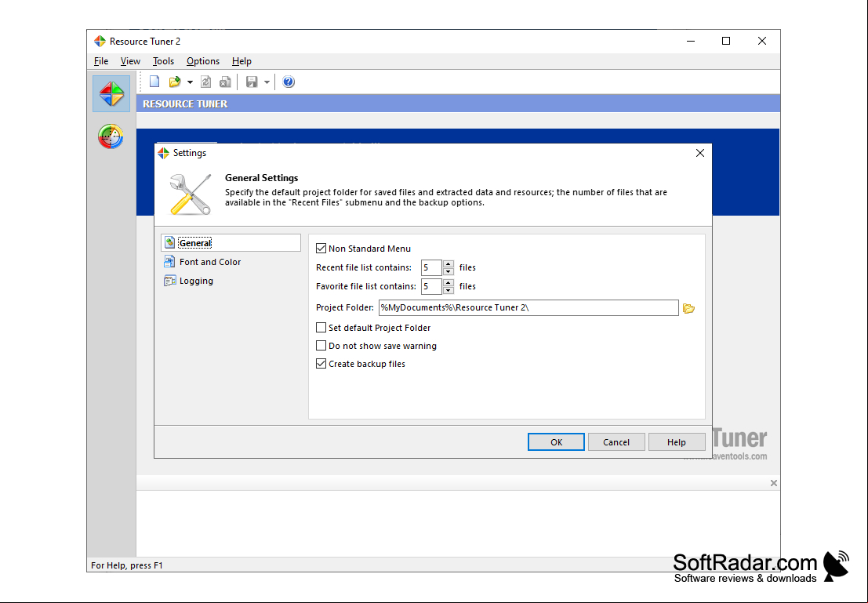This screenshot has height=603, width=868.
Task: Select the Resource Tuner sidebar icon
Action: tap(111, 93)
